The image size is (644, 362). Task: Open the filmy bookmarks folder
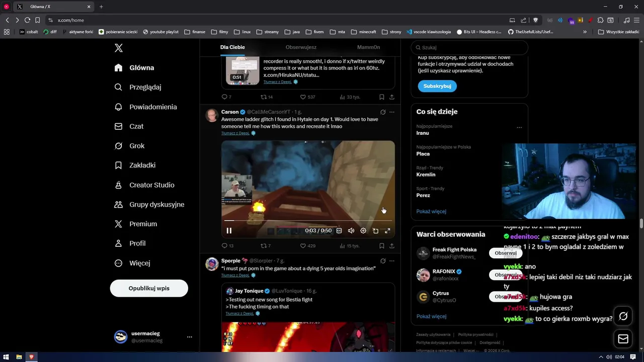[219, 32]
